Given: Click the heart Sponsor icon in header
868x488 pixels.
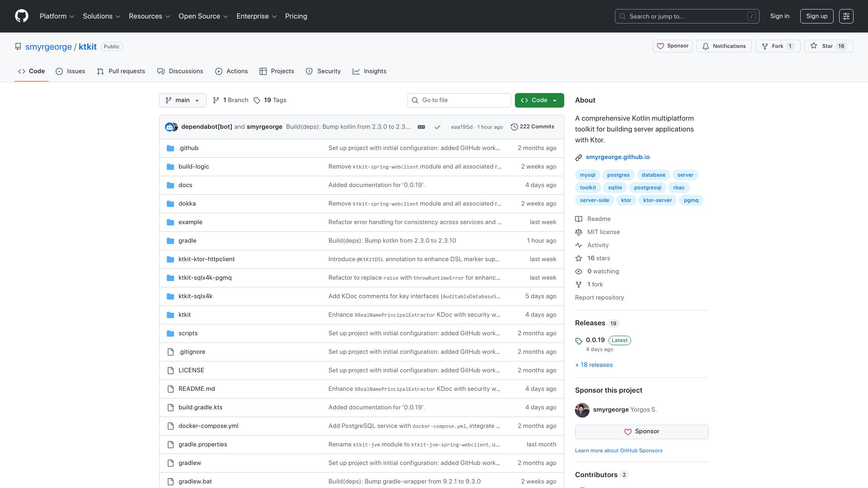Looking at the screenshot, I should tap(660, 46).
